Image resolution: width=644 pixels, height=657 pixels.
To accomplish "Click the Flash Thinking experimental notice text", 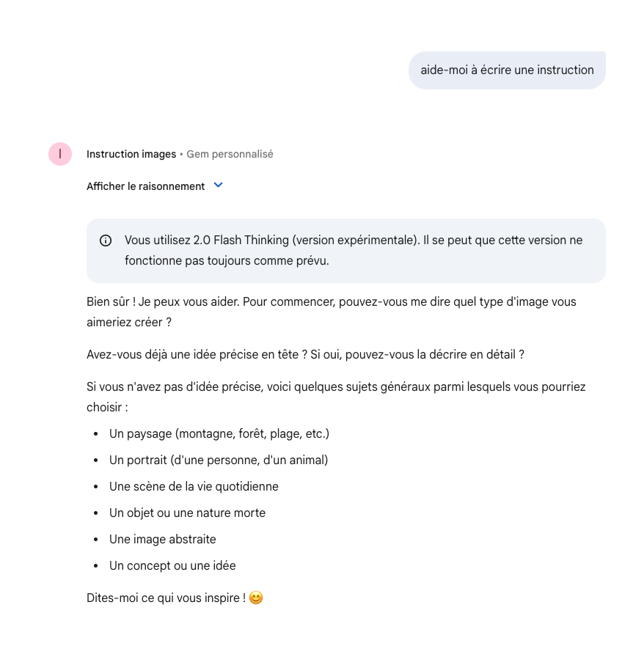I will pos(353,250).
